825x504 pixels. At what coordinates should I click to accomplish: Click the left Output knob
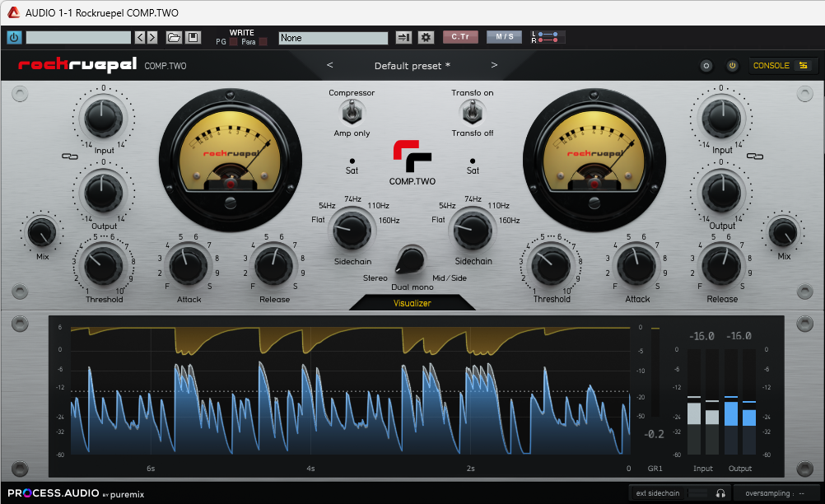click(103, 193)
